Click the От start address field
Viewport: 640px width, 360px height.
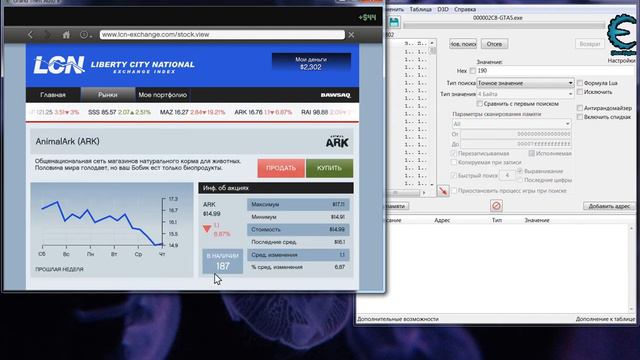(x=516, y=134)
